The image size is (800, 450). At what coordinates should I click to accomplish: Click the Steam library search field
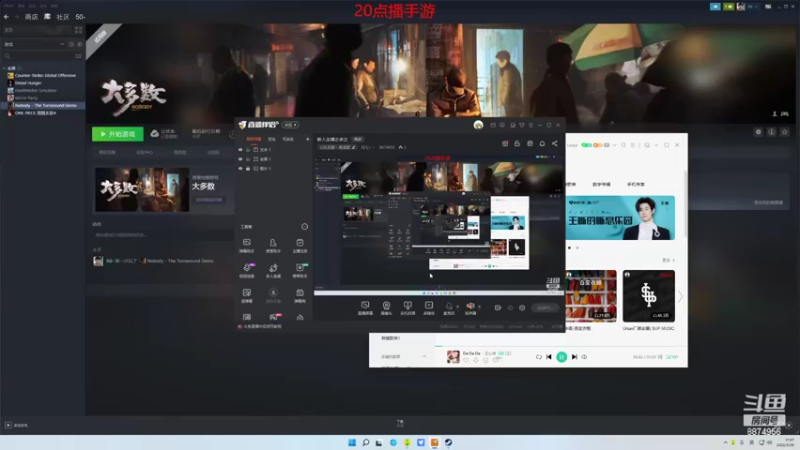click(38, 56)
